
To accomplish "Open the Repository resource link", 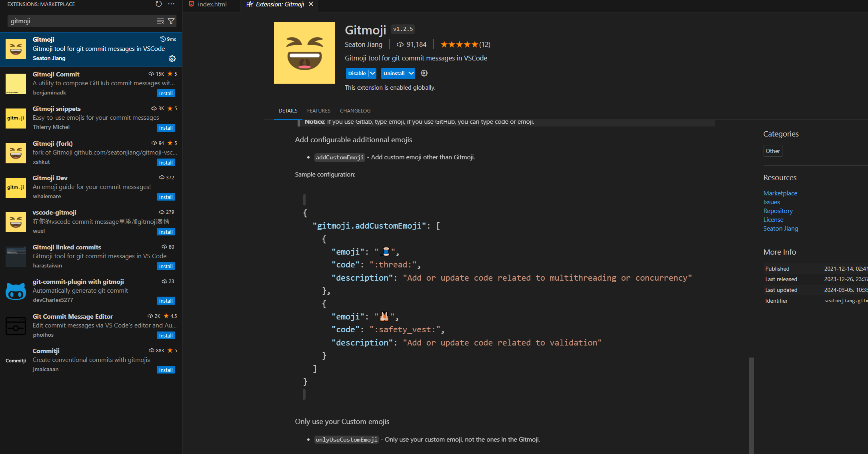I will click(778, 211).
